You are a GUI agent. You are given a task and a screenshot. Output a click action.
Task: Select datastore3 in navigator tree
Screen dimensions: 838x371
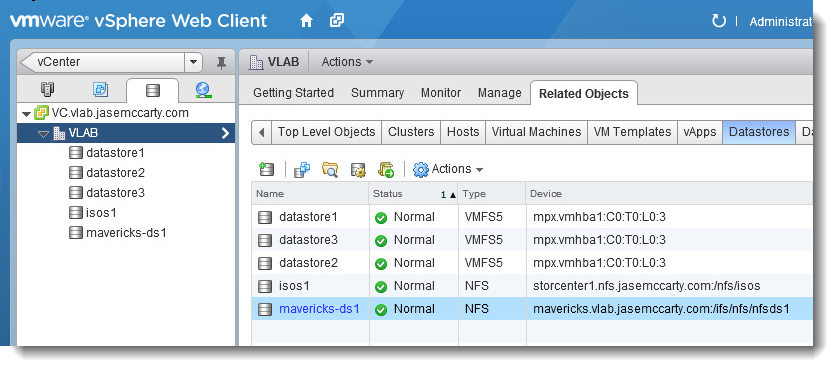point(115,193)
